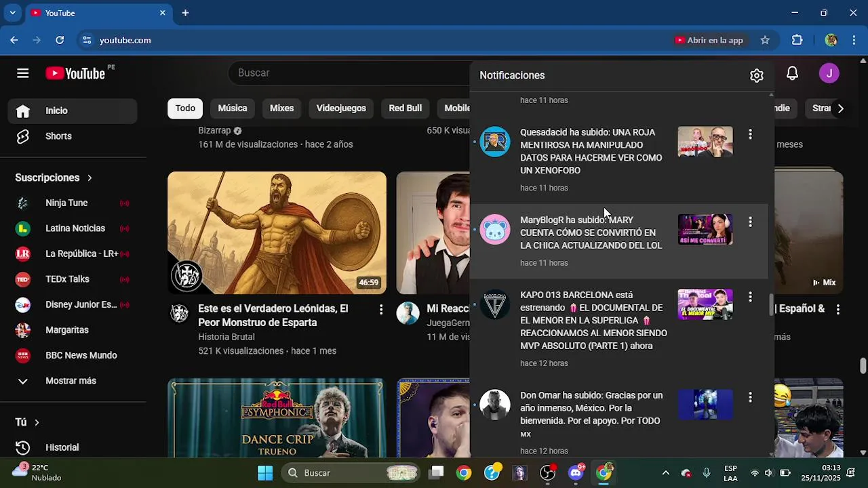This screenshot has height=488, width=868.
Task: Open more actions for Leónidas video
Action: click(381, 310)
